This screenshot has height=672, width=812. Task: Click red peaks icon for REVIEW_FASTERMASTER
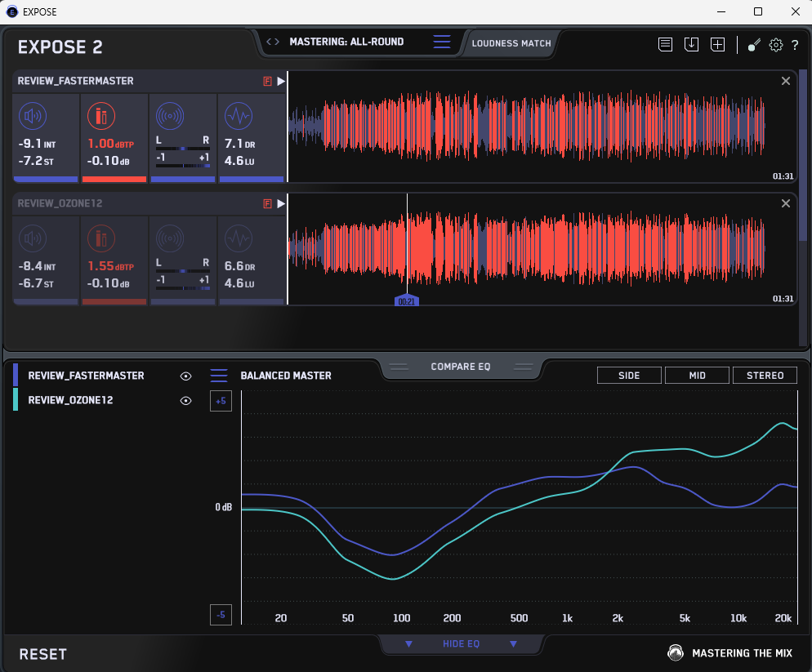tap(101, 116)
